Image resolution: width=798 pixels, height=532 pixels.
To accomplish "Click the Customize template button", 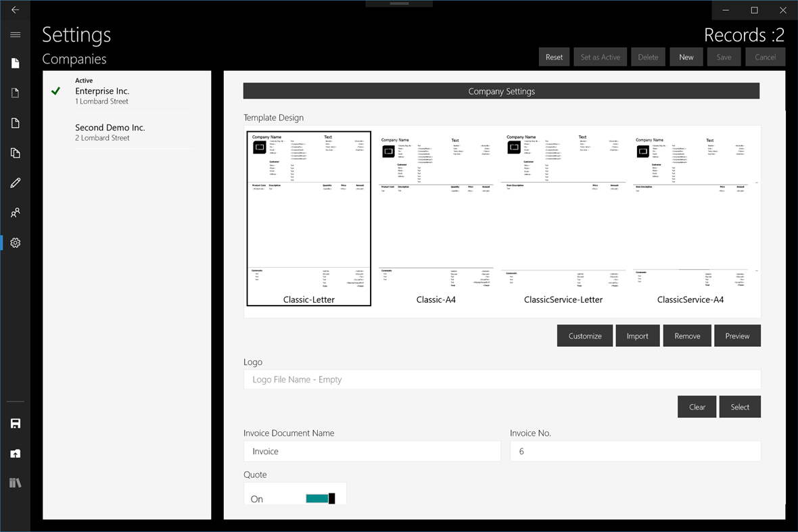I will pos(584,335).
